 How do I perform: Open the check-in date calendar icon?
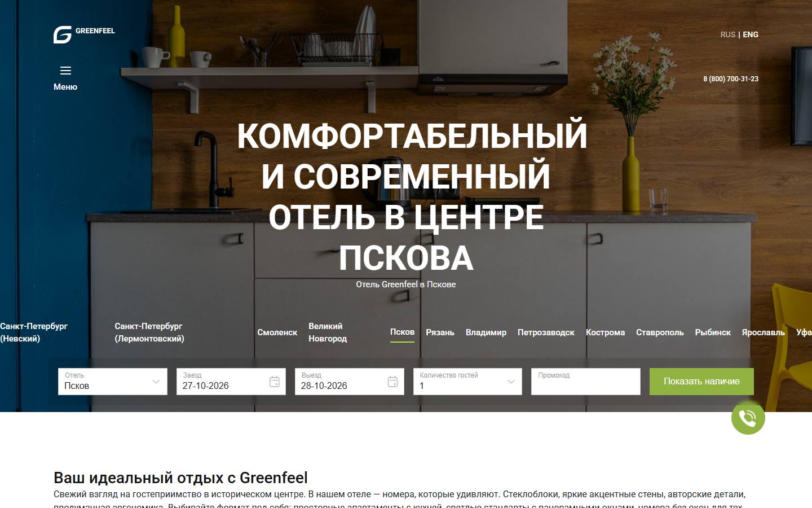(x=275, y=382)
